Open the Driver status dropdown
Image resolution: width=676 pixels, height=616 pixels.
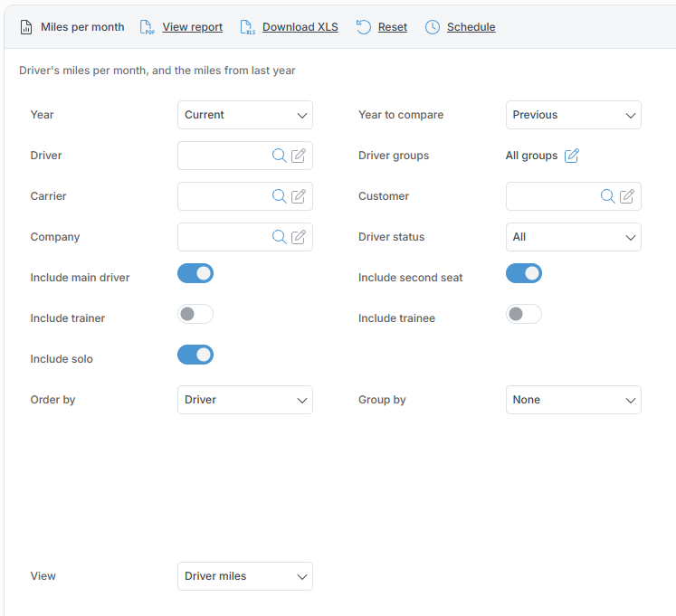pos(574,237)
